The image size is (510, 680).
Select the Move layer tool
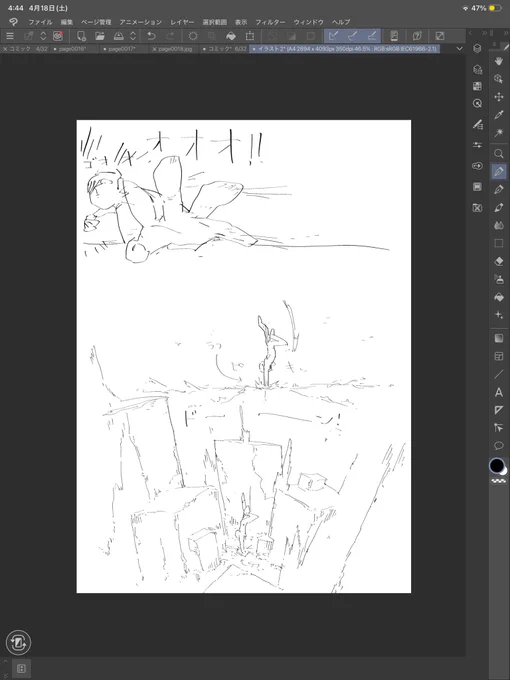click(499, 97)
